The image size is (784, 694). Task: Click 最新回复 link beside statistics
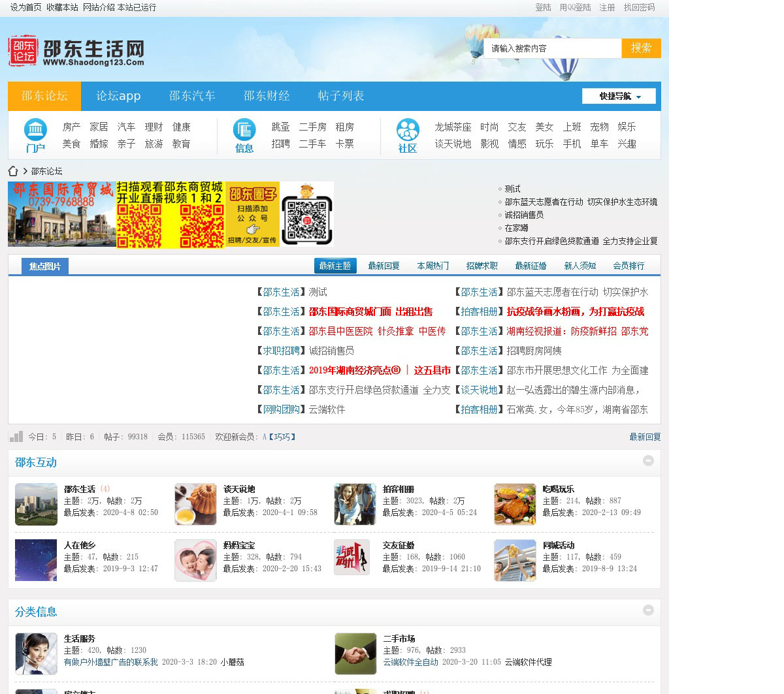click(x=645, y=437)
